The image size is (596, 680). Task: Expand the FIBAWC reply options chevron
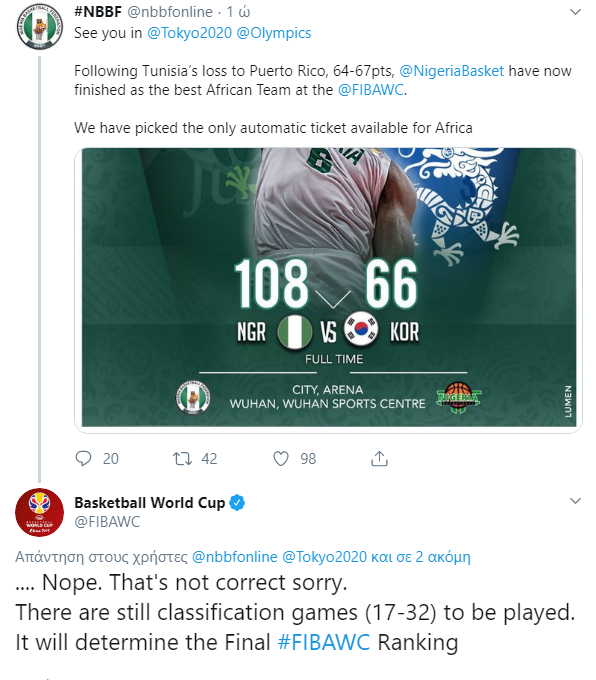[x=575, y=501]
